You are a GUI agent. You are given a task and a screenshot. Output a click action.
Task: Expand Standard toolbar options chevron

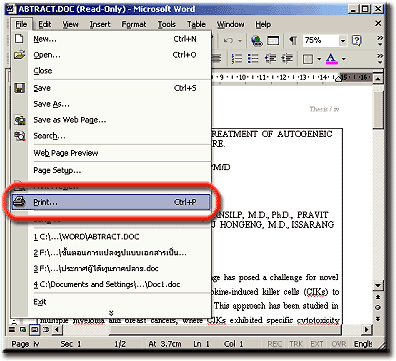[x=379, y=41]
